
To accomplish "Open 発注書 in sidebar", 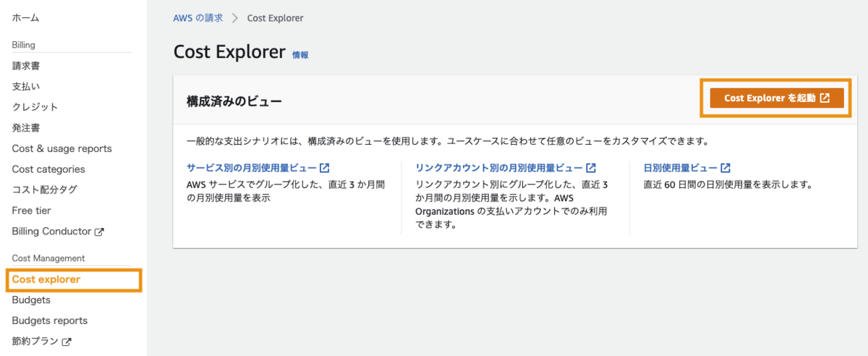I will click(x=26, y=128).
